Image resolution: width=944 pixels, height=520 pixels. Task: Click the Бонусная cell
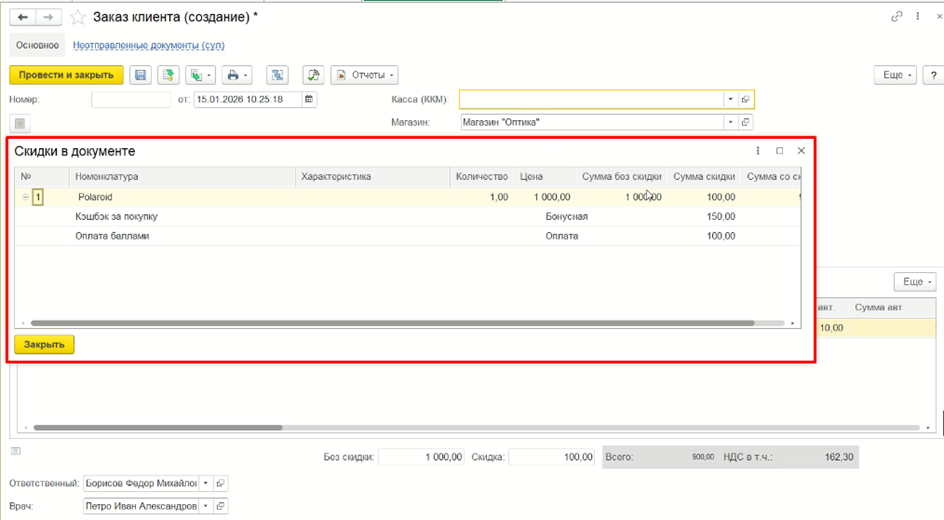tap(567, 216)
